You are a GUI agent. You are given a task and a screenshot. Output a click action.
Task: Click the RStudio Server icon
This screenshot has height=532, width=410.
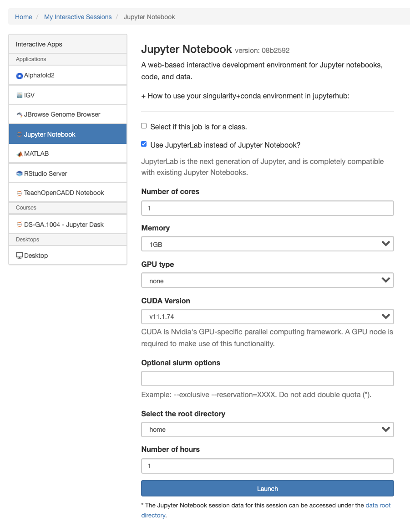[x=20, y=174]
